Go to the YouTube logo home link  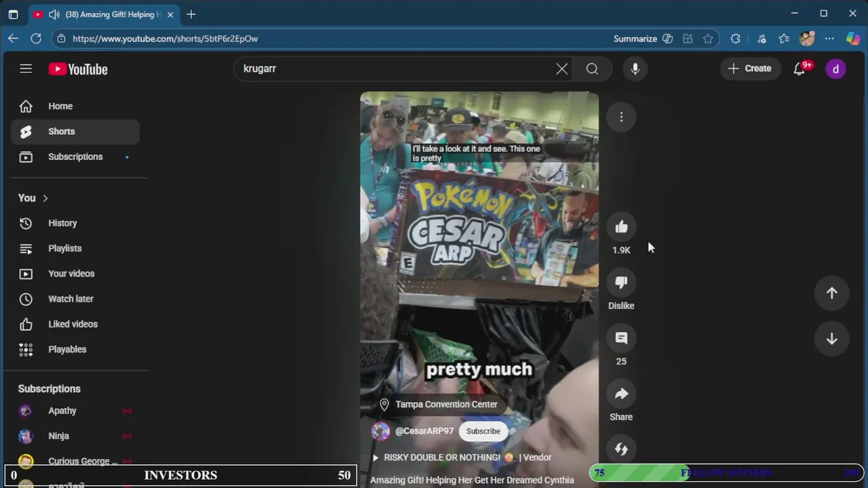pos(78,69)
